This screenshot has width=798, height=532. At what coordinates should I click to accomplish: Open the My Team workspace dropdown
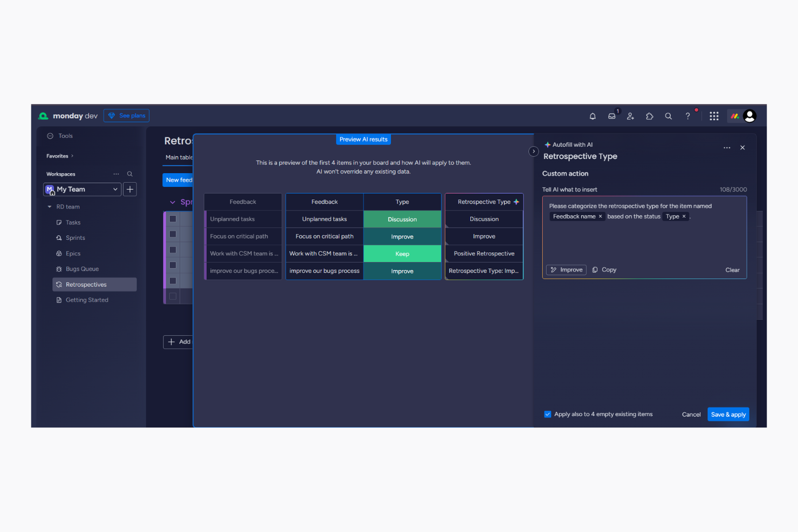click(114, 189)
